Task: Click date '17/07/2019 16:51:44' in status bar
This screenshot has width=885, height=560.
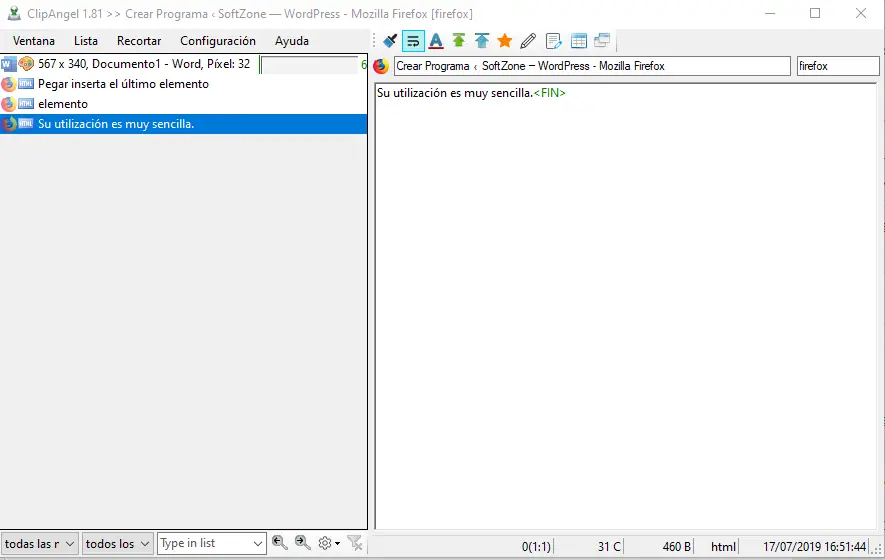Action: (x=814, y=546)
